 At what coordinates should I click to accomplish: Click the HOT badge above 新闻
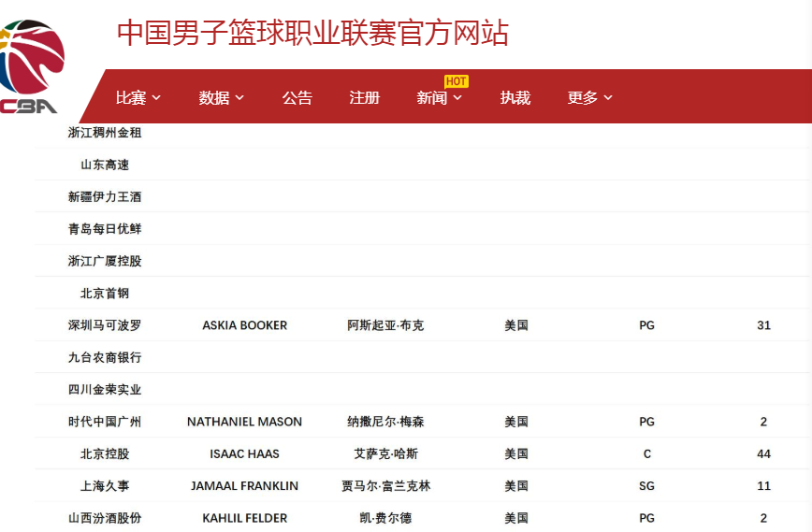456,81
